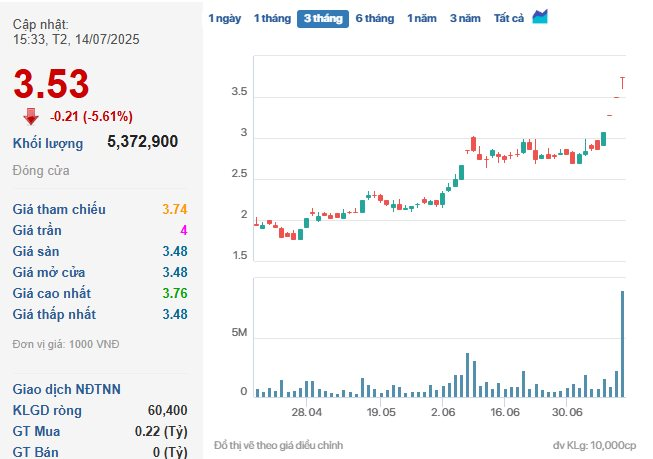Click the 28.04 date axis label
The height and width of the screenshot is (459, 653).
(307, 412)
